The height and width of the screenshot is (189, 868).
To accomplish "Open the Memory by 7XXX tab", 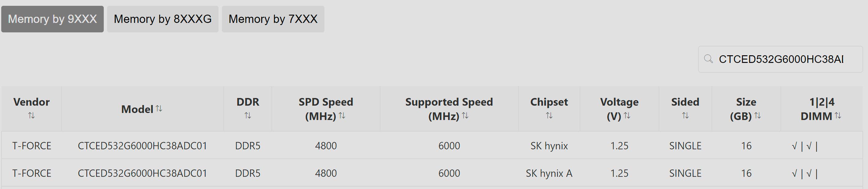I will [x=273, y=19].
